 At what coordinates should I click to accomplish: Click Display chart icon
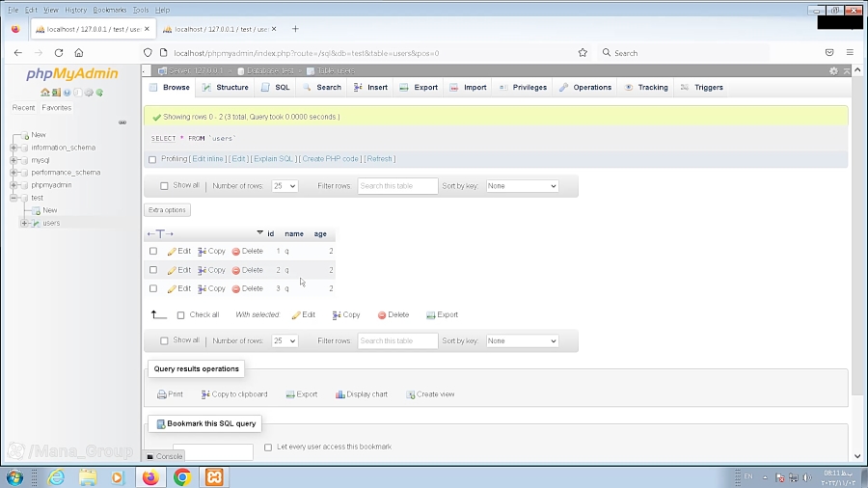click(339, 394)
